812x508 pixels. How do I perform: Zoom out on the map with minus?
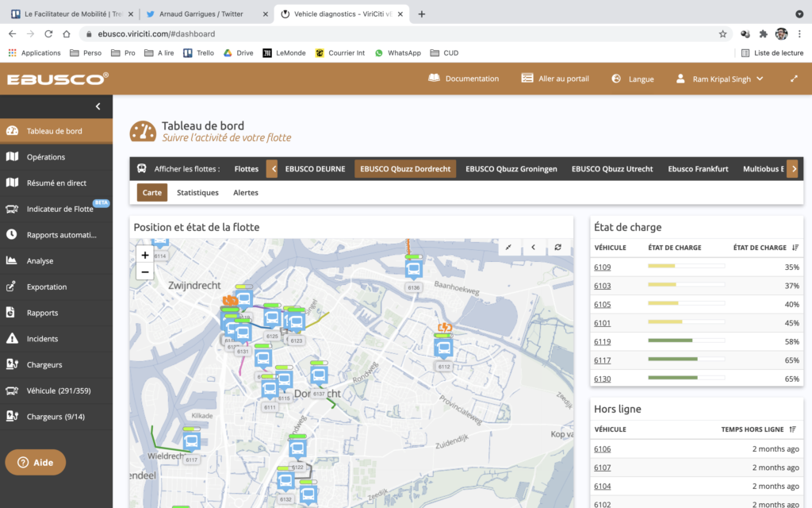pyautogui.click(x=145, y=271)
